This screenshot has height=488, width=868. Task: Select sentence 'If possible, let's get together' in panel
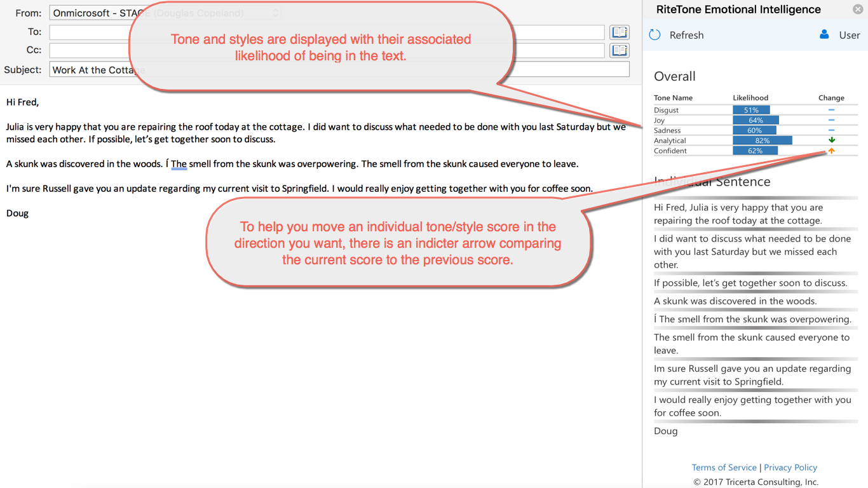tap(750, 283)
